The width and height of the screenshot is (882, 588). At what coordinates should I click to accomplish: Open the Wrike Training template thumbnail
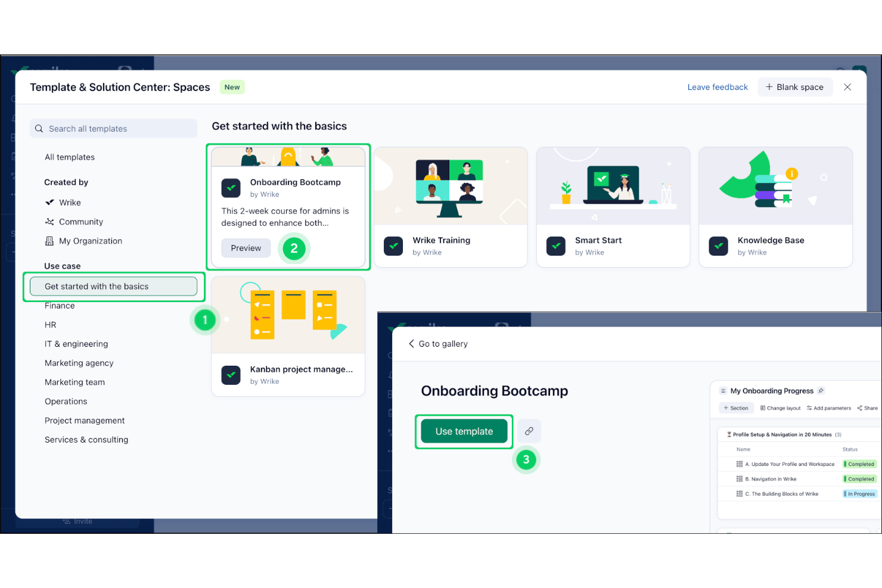coord(451,186)
